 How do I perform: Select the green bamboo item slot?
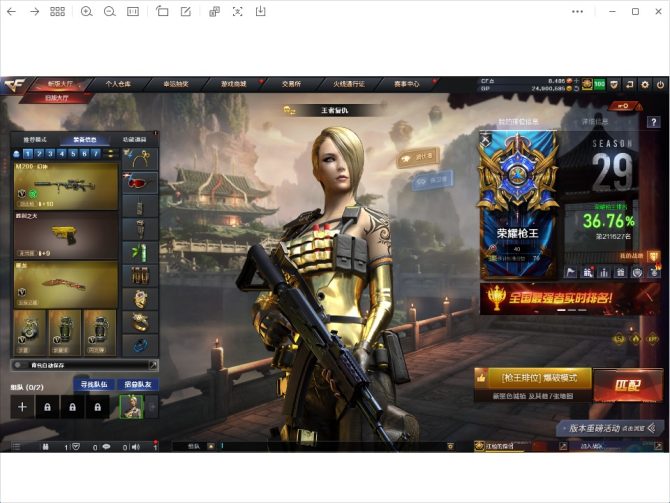tap(140, 252)
